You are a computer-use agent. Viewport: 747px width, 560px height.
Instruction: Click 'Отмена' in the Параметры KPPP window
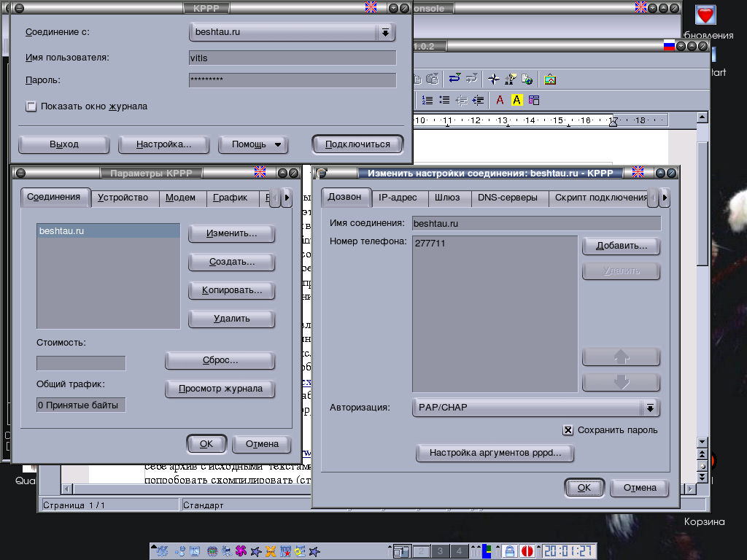[x=262, y=444]
